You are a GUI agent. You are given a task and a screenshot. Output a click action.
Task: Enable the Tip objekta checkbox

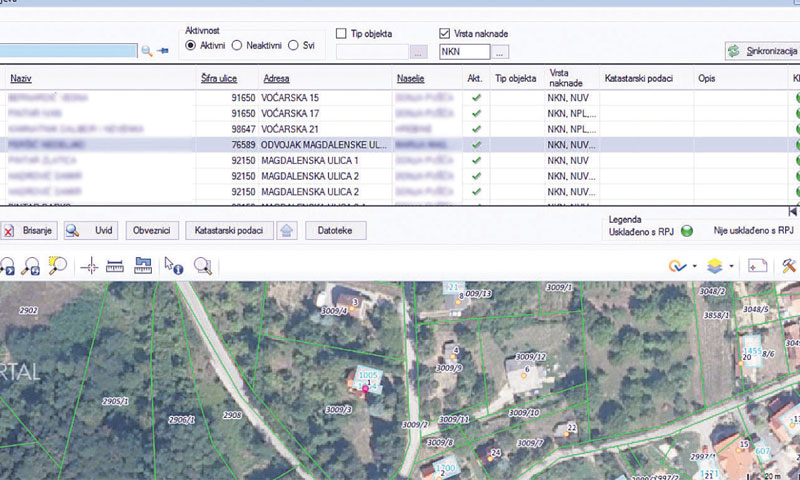click(342, 34)
